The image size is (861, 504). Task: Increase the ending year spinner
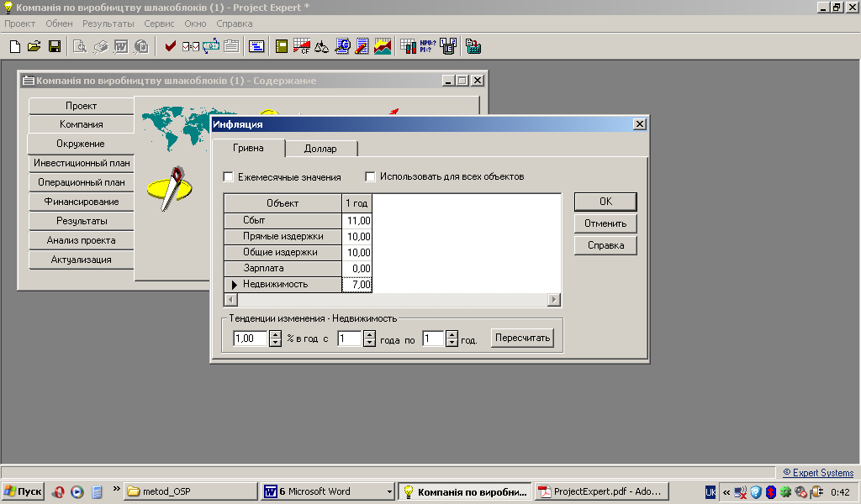click(452, 334)
